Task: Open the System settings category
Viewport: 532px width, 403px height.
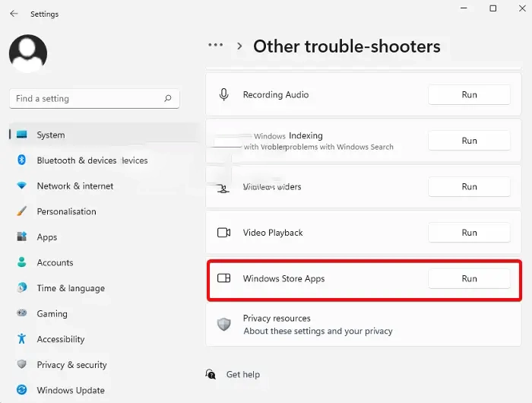Action: pyautogui.click(x=51, y=135)
